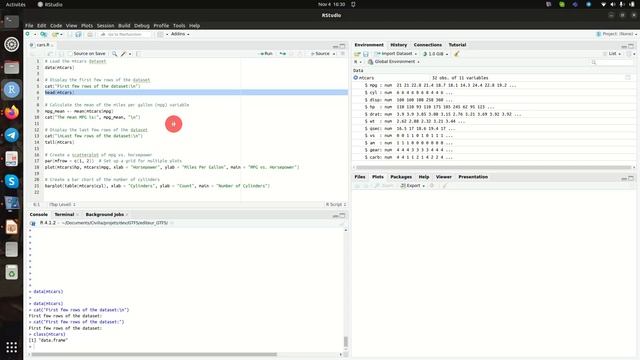Clear environment objects with broom icon

pyautogui.click(x=457, y=54)
